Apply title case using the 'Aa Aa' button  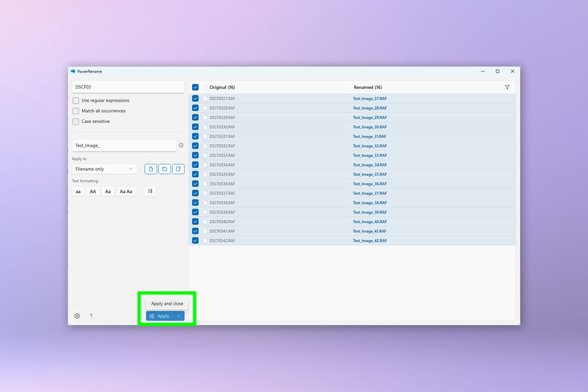coord(125,191)
